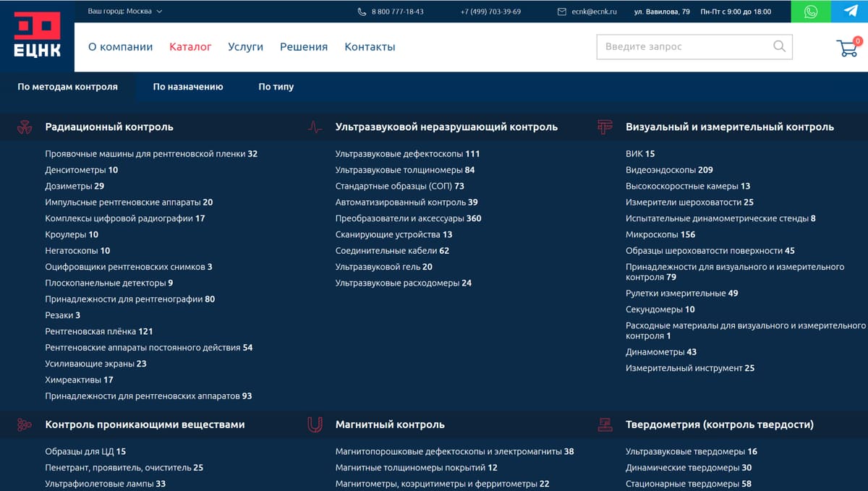Open the Ультразвуковые дефектоскопы category
The width and height of the screenshot is (868, 491).
(x=407, y=154)
